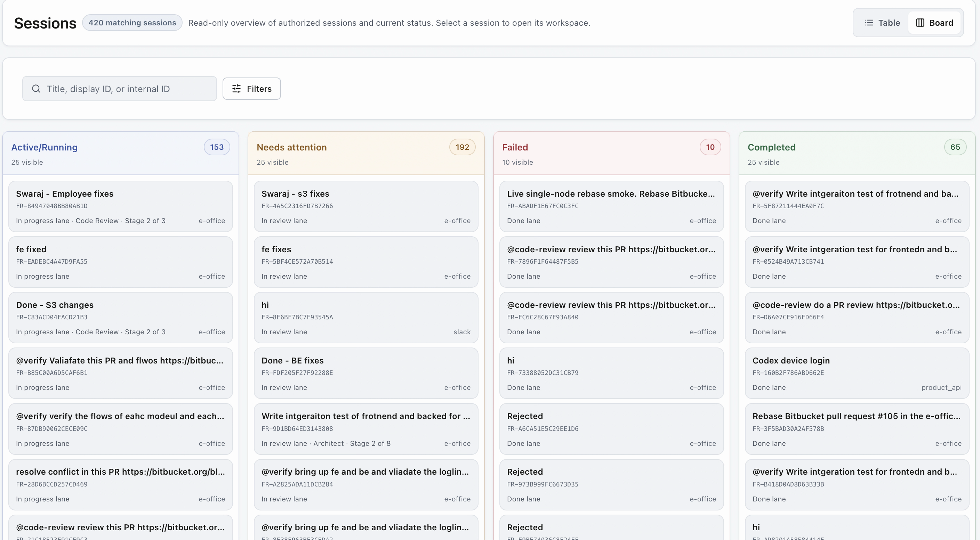Switch to Board view
This screenshot has height=540, width=980.
click(934, 23)
